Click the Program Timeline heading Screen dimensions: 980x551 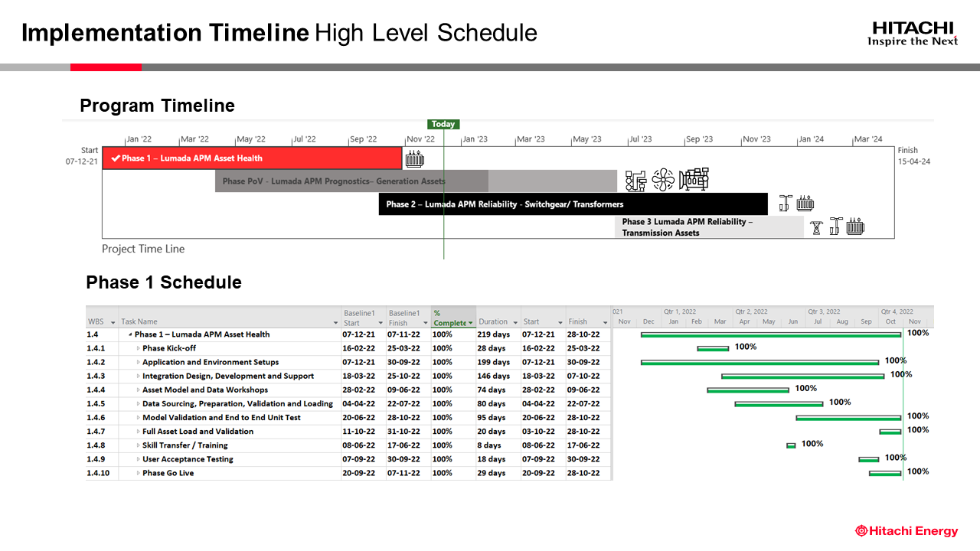[x=157, y=106]
